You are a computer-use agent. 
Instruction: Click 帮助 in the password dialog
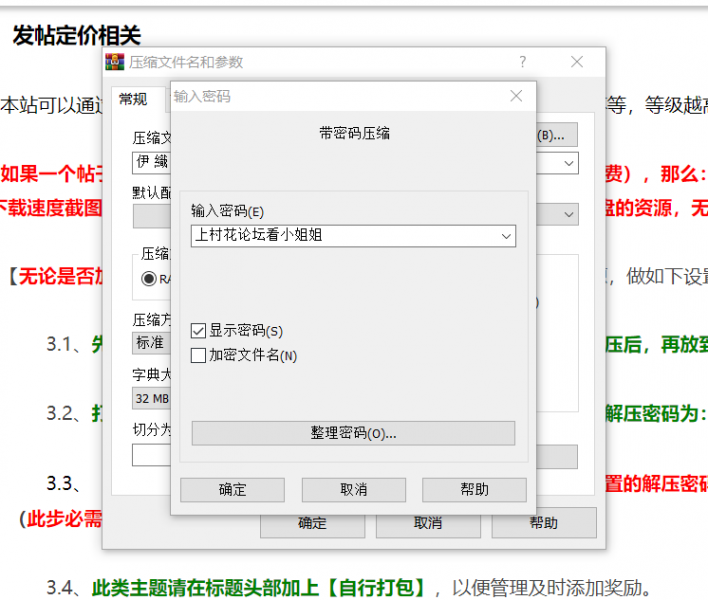[474, 490]
